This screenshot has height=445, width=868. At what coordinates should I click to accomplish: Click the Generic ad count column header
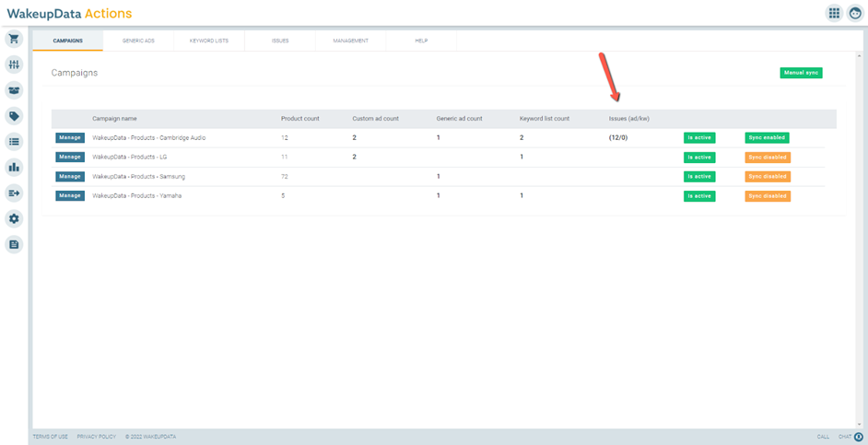(460, 119)
